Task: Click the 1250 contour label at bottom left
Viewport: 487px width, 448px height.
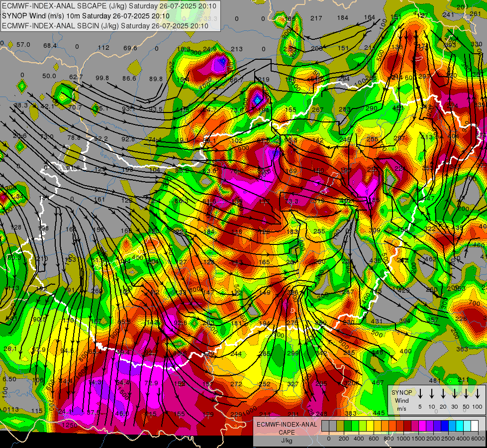Action: pyautogui.click(x=69, y=425)
